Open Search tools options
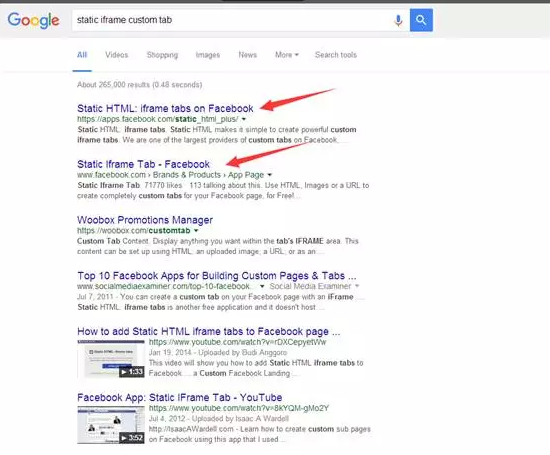This screenshot has width=550, height=455. (336, 55)
